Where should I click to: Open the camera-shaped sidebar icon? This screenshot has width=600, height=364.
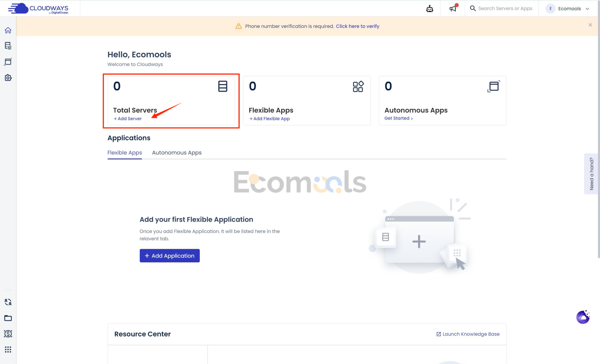[8, 78]
